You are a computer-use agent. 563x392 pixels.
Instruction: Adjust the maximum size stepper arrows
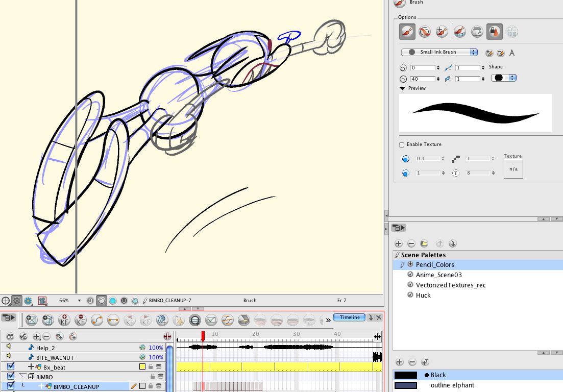[438, 79]
